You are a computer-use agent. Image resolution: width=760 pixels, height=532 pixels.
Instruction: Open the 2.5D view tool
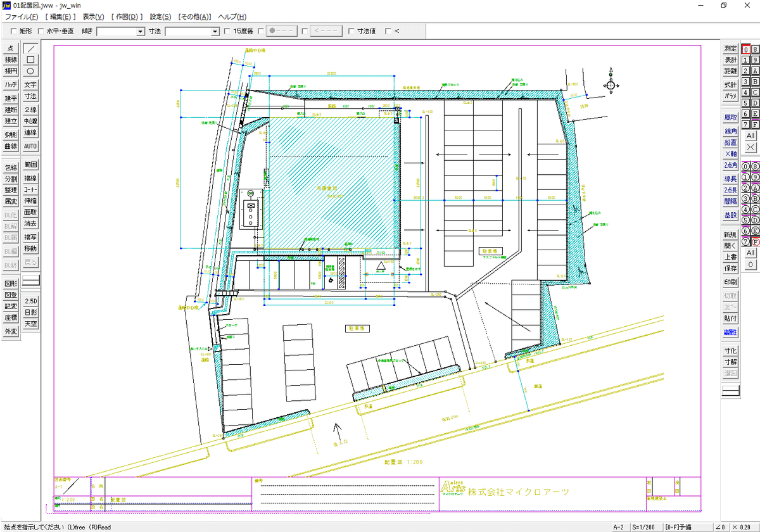tap(30, 301)
